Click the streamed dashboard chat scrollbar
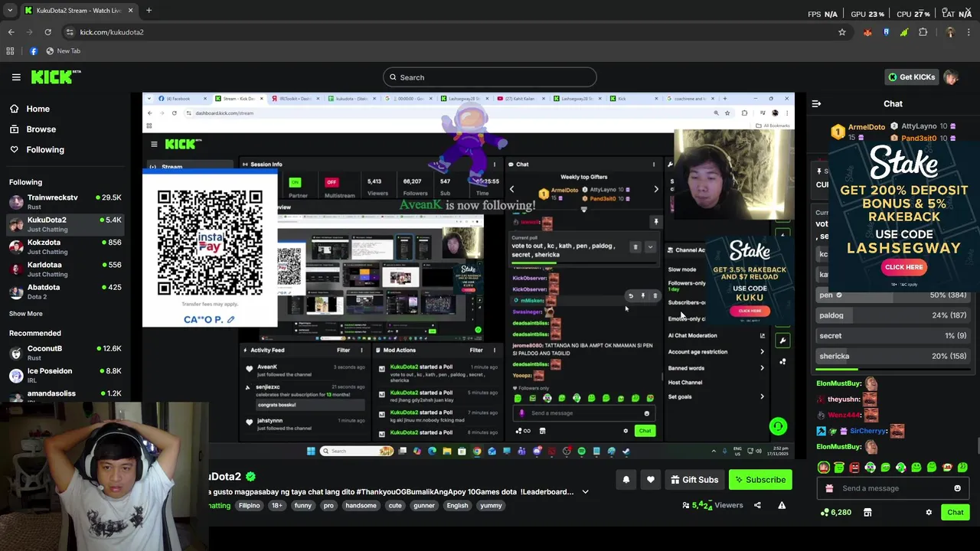This screenshot has height=551, width=980. coord(662,377)
